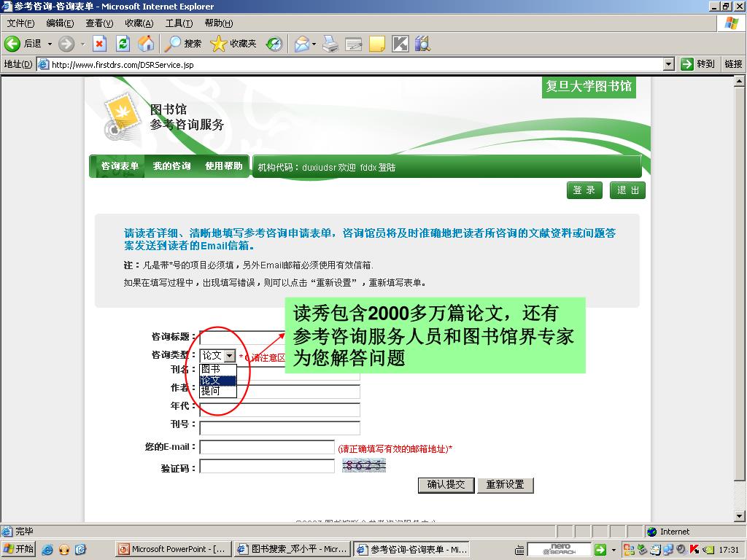Open dropdown arrow next to Forward button
Viewport: 747px width, 560px height.
point(83,44)
